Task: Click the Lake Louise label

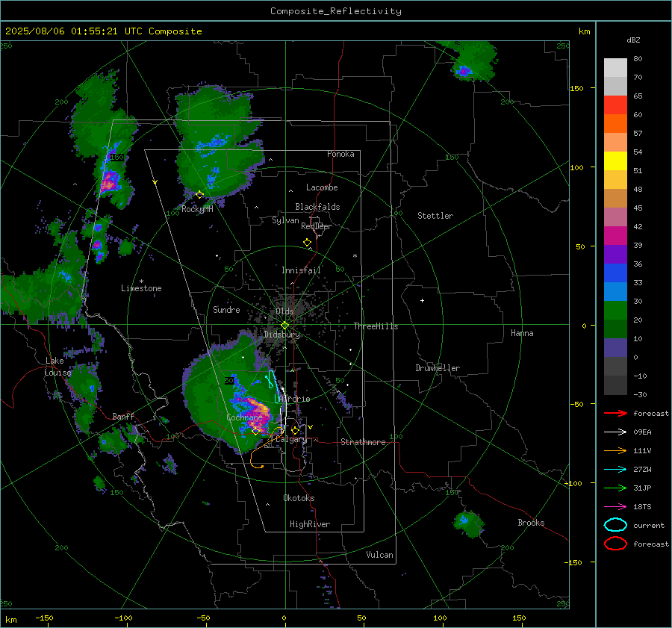Action: 57,367
